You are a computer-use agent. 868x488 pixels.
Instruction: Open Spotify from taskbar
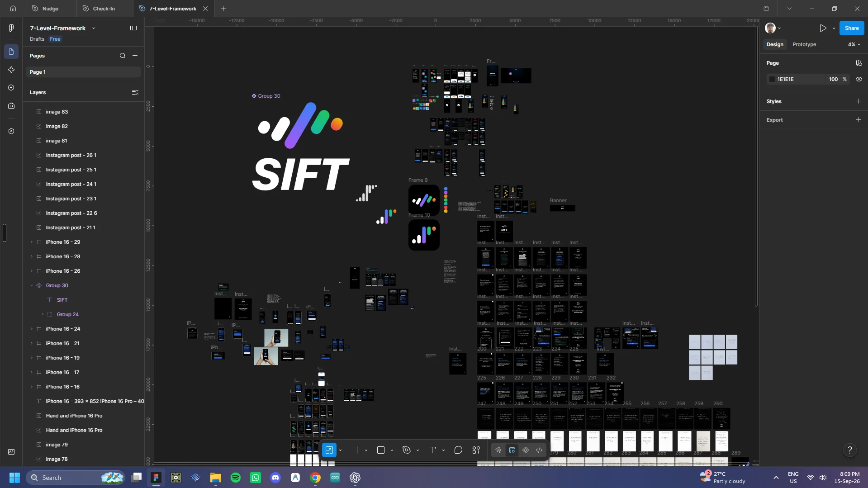click(x=236, y=478)
